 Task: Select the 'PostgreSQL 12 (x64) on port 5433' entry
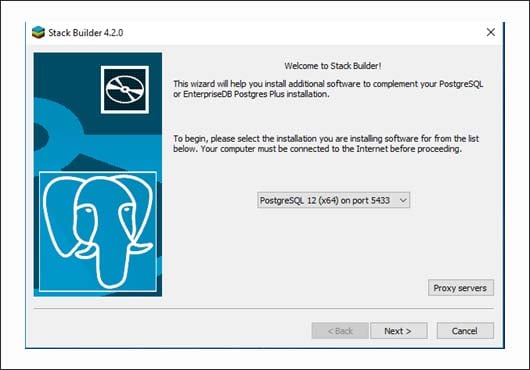tap(324, 200)
